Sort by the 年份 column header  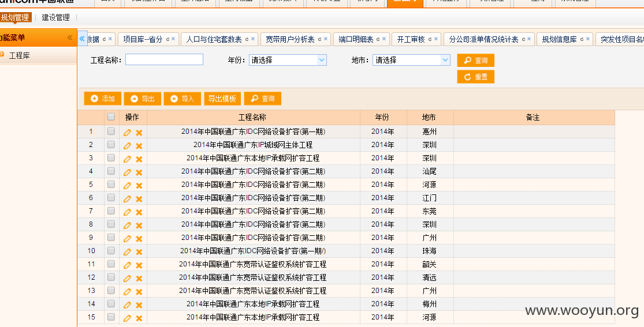(x=383, y=117)
